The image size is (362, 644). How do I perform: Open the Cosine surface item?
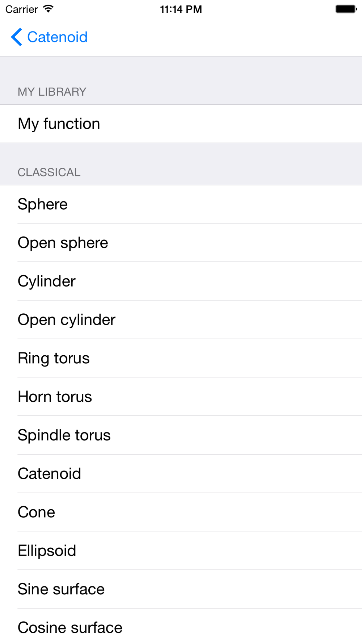(181, 627)
